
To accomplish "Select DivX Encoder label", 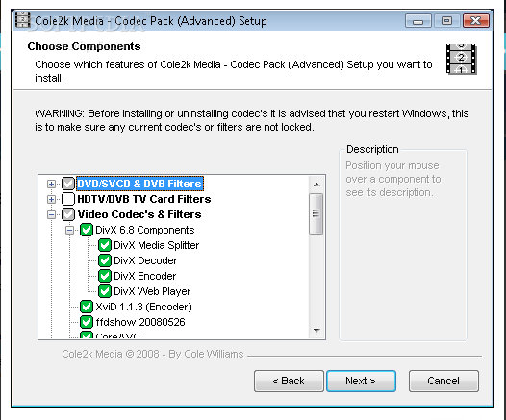I will pos(145,276).
